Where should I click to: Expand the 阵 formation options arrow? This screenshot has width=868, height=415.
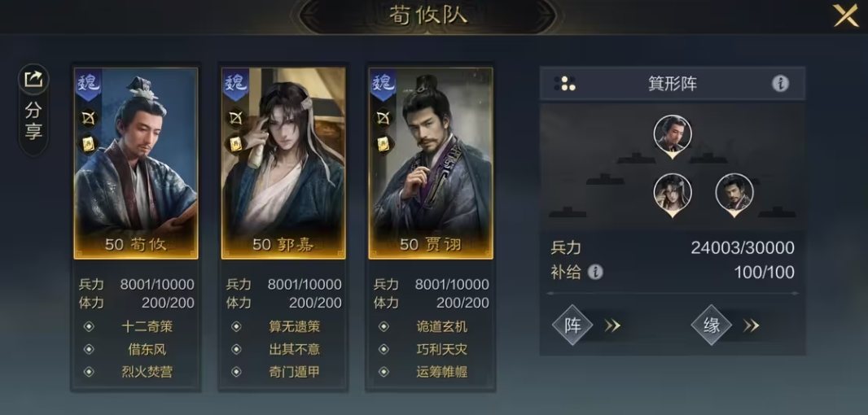pyautogui.click(x=612, y=325)
